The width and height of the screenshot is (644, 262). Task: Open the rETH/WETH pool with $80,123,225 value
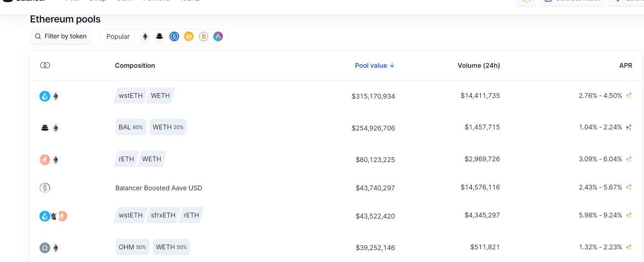(x=375, y=159)
